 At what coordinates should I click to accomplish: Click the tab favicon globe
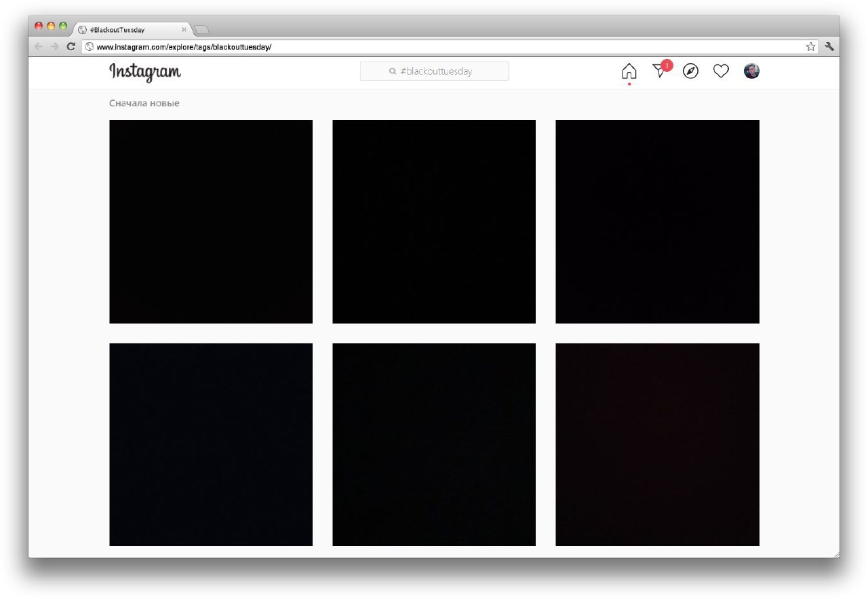click(82, 30)
